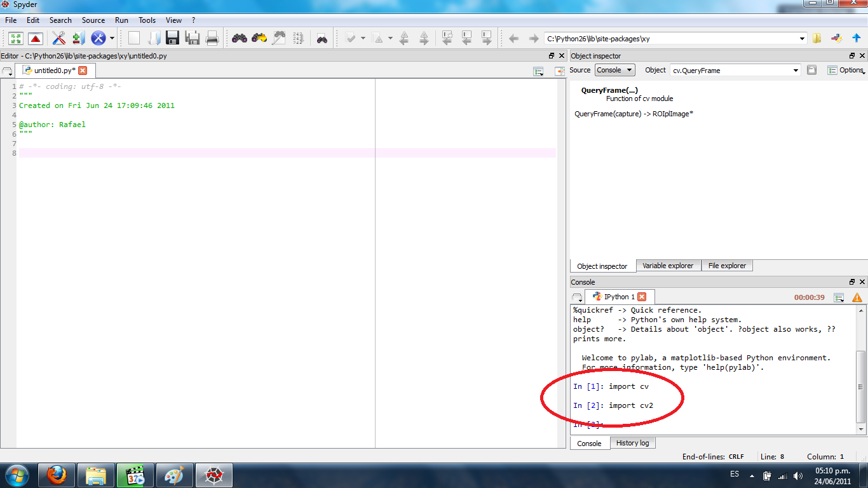This screenshot has height=488, width=868.
Task: Open the editor tab browse dropdown
Action: click(x=7, y=72)
